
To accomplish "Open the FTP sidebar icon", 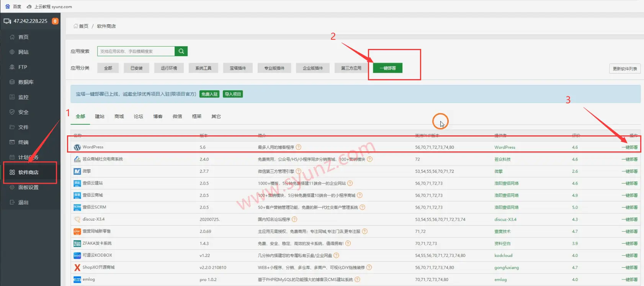I will [x=12, y=67].
